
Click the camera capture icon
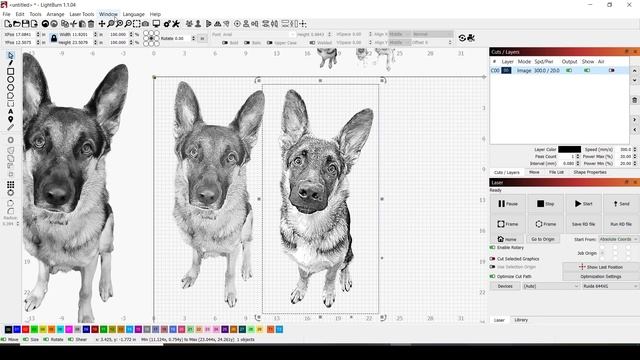pyautogui.click(x=145, y=24)
